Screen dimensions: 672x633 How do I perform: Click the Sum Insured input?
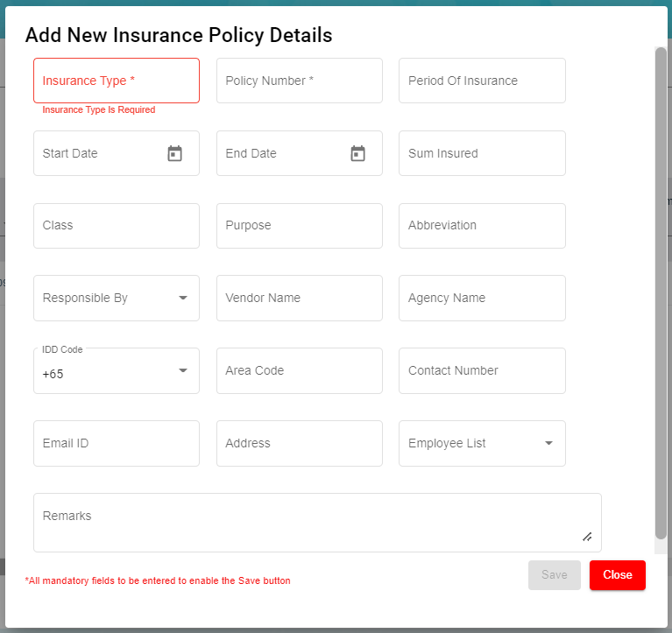click(x=482, y=153)
